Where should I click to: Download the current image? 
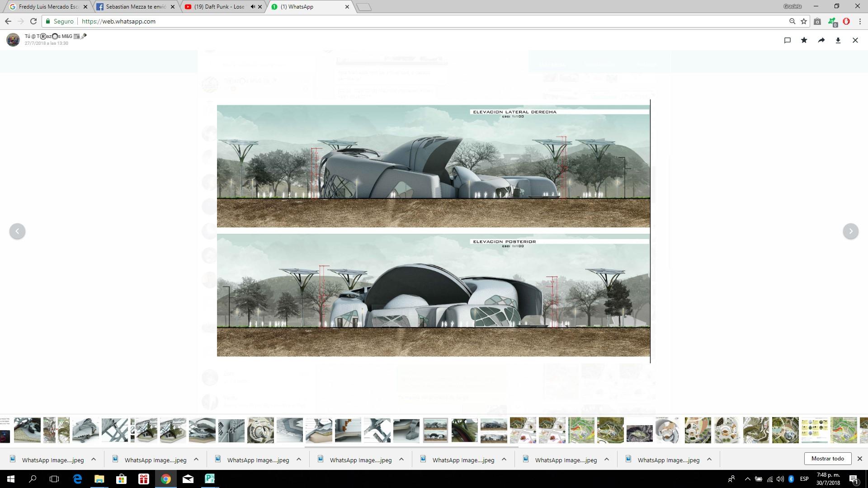pos(838,40)
